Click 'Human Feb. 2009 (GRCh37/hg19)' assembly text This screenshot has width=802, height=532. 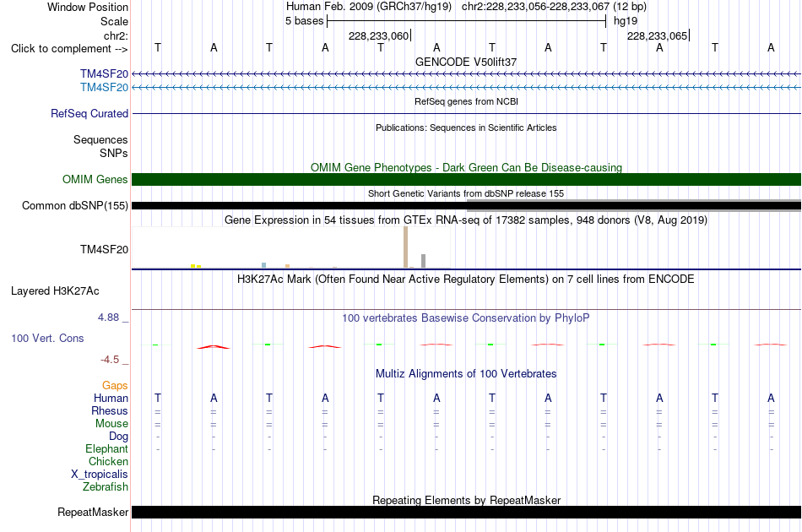(369, 7)
